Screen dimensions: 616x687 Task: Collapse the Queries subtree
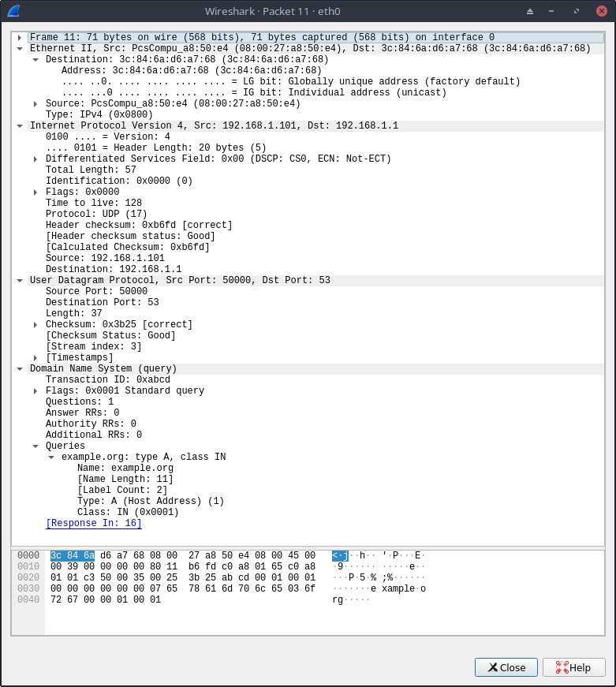(35, 446)
